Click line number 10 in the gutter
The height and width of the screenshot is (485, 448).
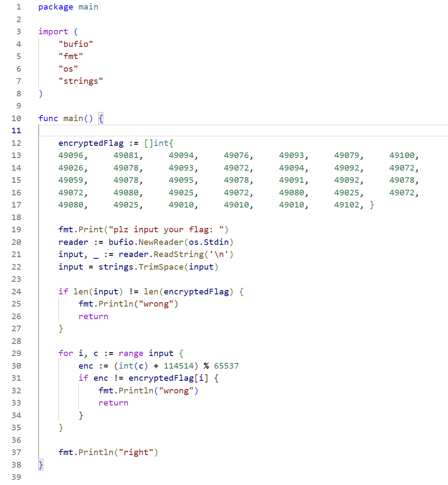click(17, 118)
